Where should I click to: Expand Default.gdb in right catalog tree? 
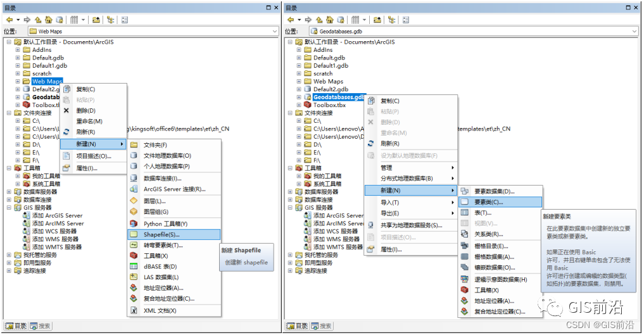coord(299,58)
